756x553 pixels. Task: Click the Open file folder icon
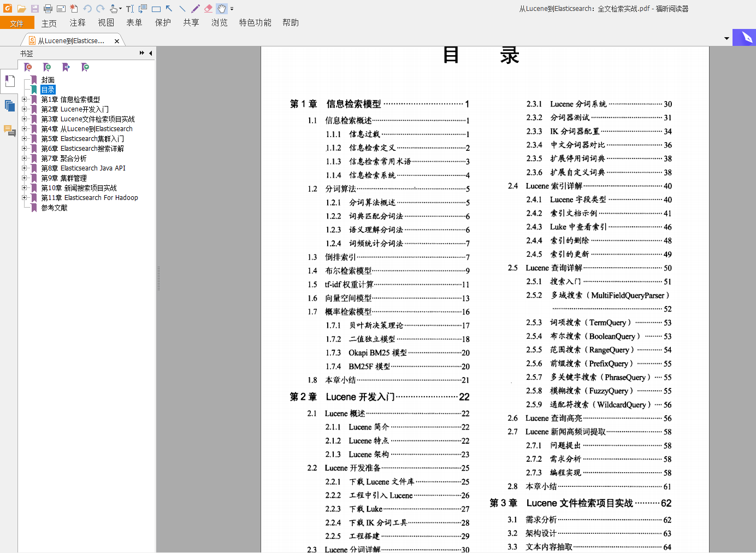point(21,9)
